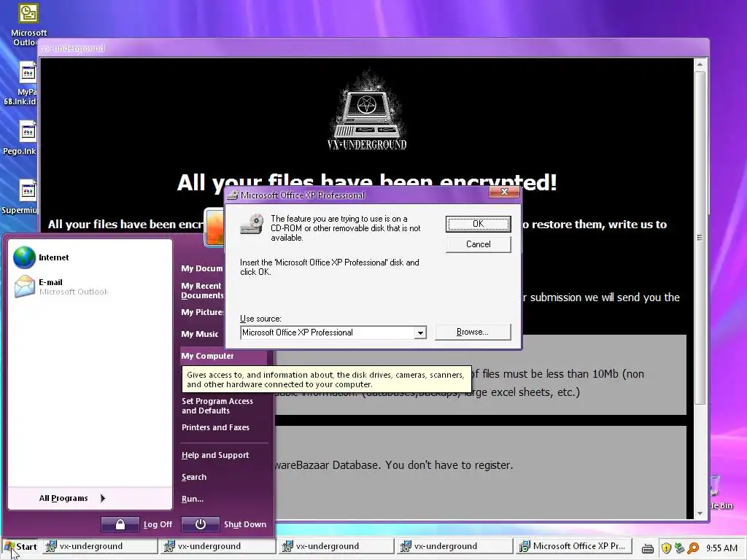Image resolution: width=747 pixels, height=560 pixels.
Task: Open My Music from the Start menu
Action: click(200, 334)
